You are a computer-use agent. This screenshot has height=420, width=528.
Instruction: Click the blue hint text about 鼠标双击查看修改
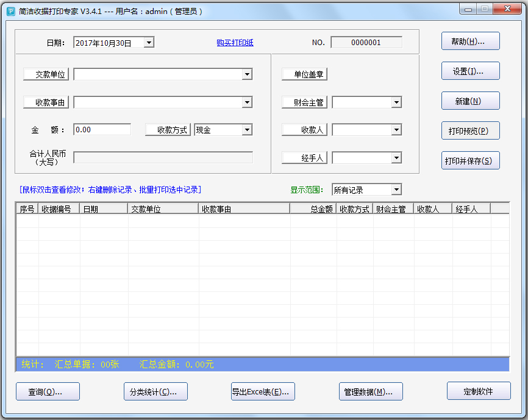click(110, 190)
